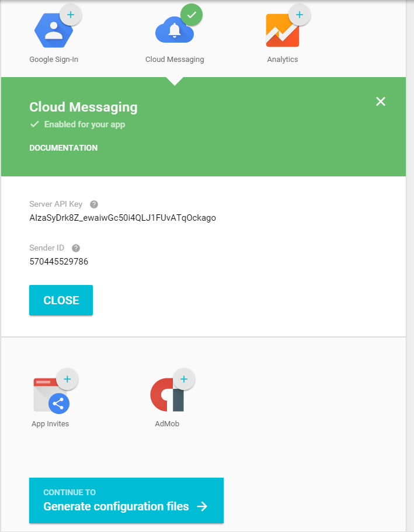The height and width of the screenshot is (532, 414).
Task: Click the Google Sign-In label
Action: [x=54, y=60]
